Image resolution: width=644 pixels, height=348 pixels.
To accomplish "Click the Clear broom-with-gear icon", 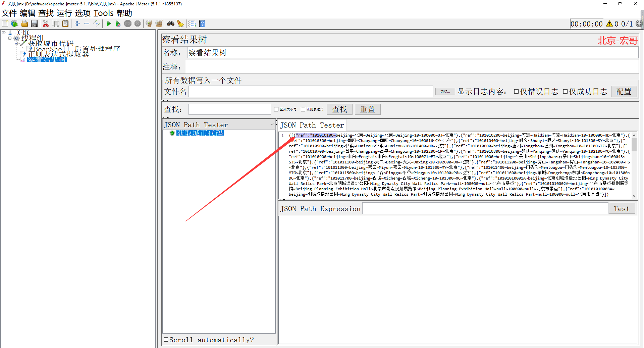I will click(149, 23).
